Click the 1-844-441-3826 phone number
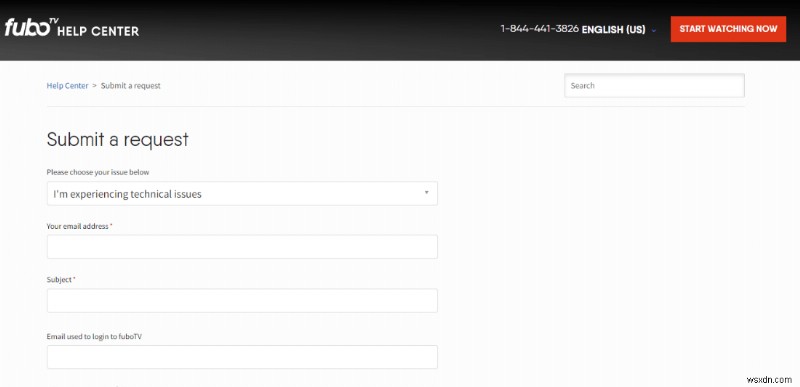The width and height of the screenshot is (800, 387). pos(539,29)
